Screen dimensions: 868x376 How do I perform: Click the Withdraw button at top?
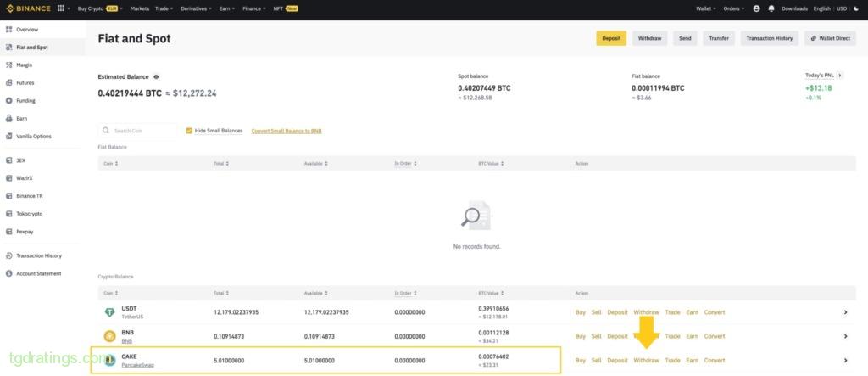pos(649,38)
